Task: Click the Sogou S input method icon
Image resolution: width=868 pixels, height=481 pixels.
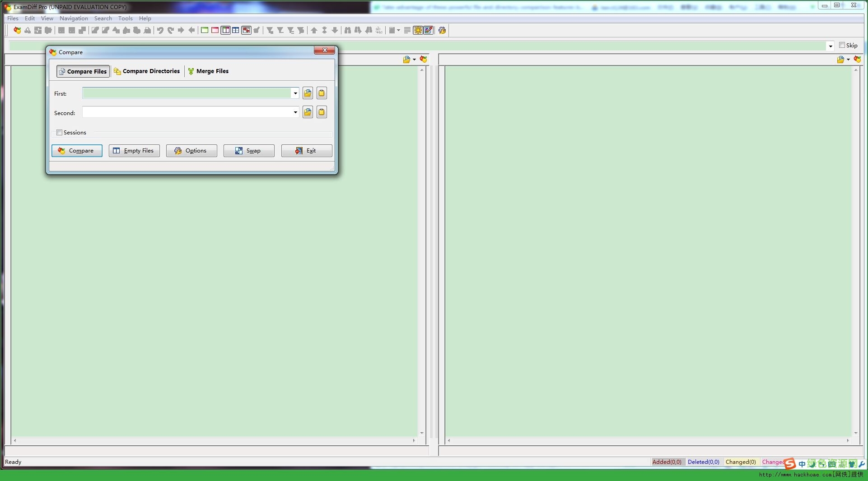Action: coord(790,463)
